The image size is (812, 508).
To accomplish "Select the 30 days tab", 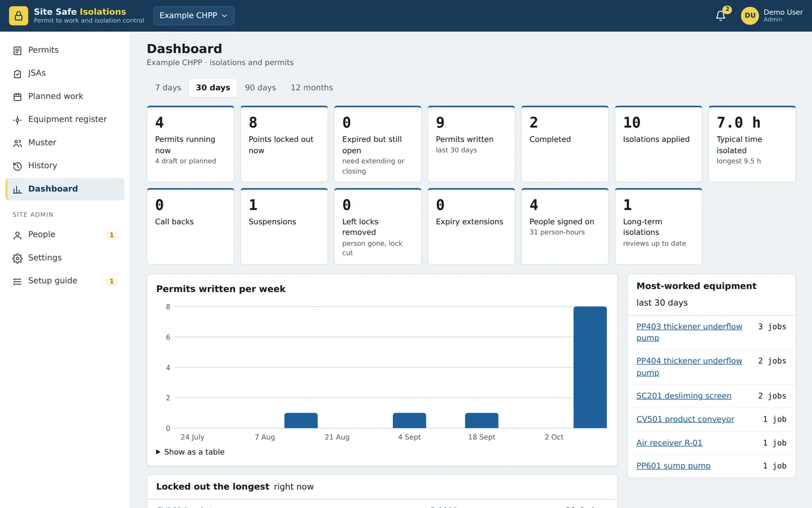I will click(213, 88).
